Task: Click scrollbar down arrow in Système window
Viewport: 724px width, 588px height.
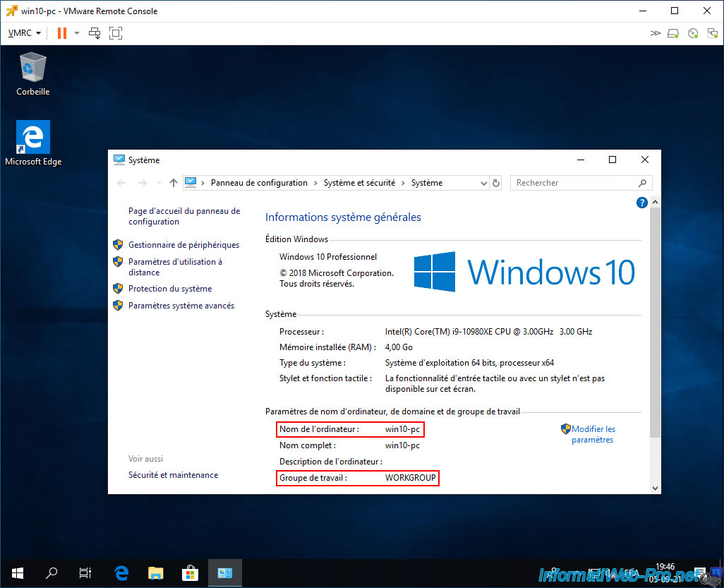Action: [x=655, y=488]
